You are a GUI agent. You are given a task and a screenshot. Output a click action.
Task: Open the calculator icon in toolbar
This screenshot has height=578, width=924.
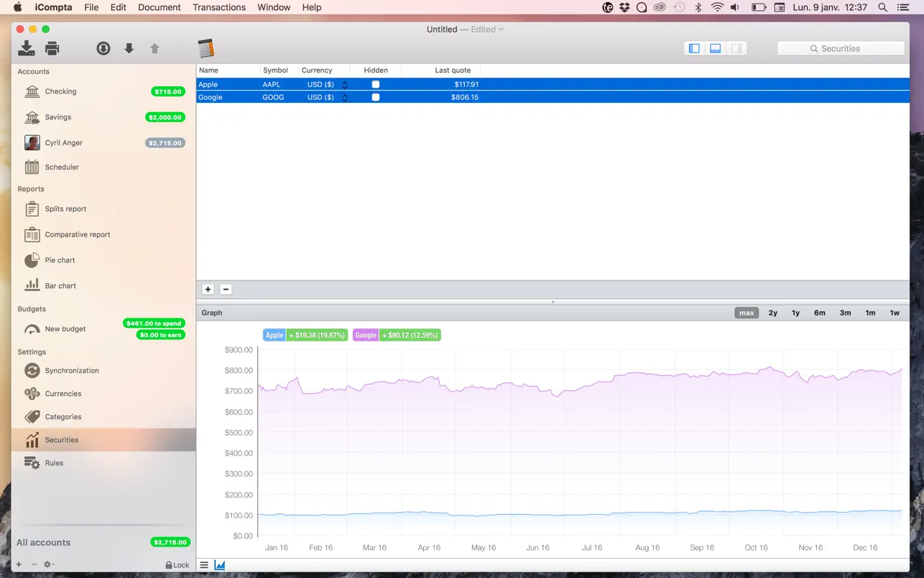[206, 48]
